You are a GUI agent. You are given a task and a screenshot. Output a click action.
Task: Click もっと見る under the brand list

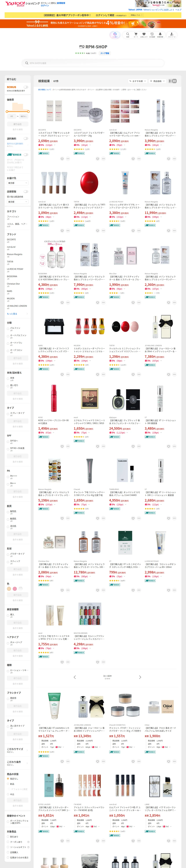12,314
